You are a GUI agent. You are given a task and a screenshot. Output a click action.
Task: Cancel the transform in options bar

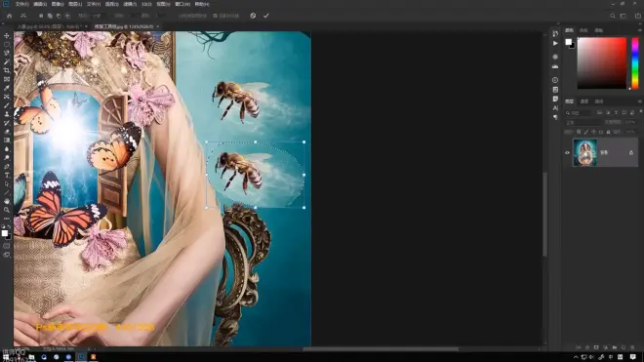[253, 16]
